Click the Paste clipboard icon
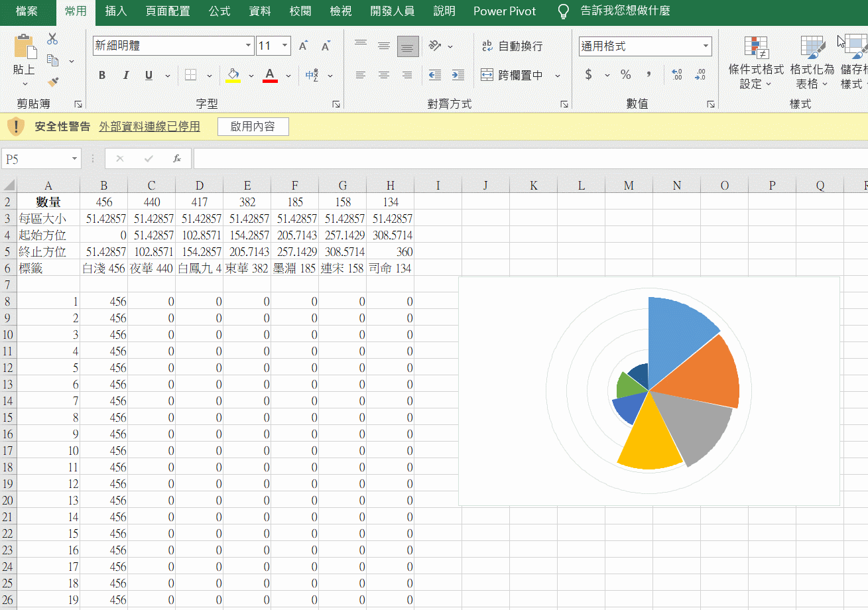The height and width of the screenshot is (610, 868). pos(25,46)
